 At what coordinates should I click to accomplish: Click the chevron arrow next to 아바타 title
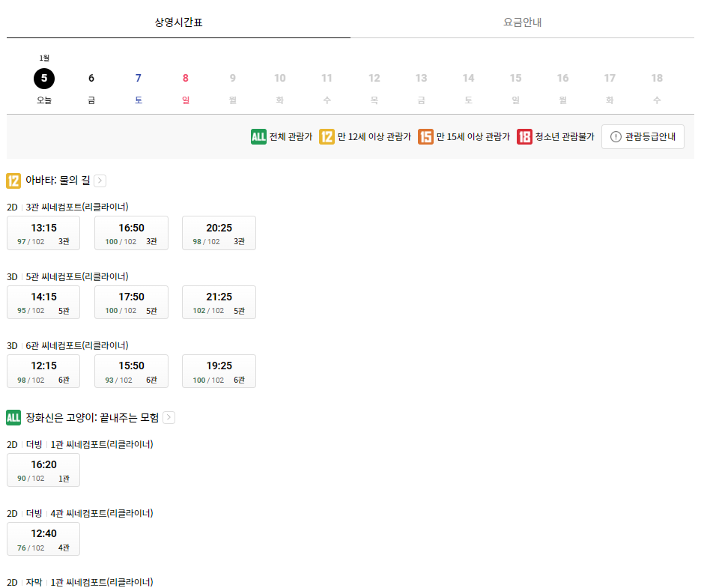click(100, 180)
